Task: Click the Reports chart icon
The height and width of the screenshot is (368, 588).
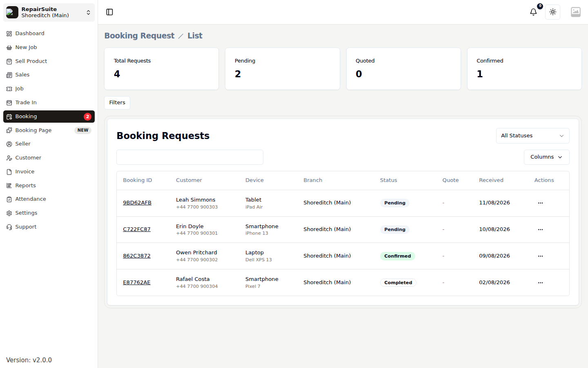Action: [9, 186]
